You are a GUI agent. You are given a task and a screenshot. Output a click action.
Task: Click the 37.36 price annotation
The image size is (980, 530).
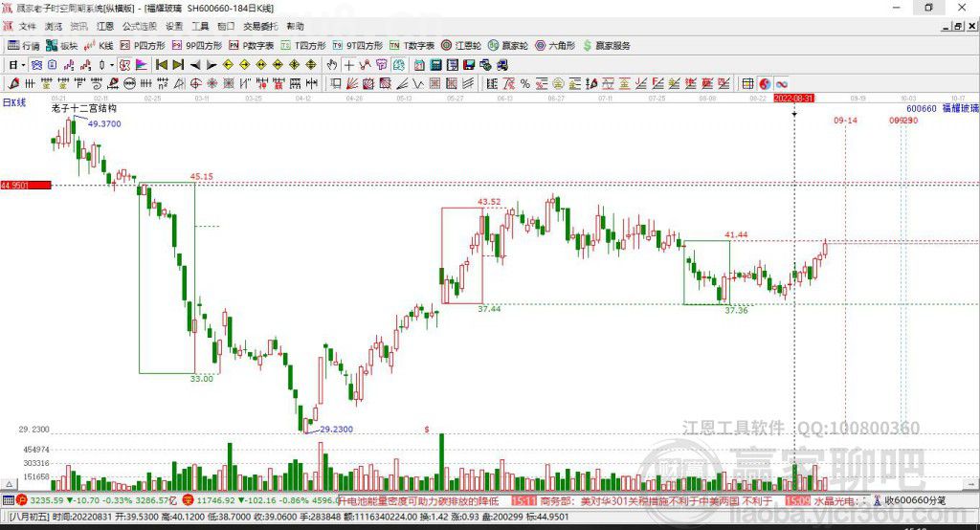click(736, 310)
